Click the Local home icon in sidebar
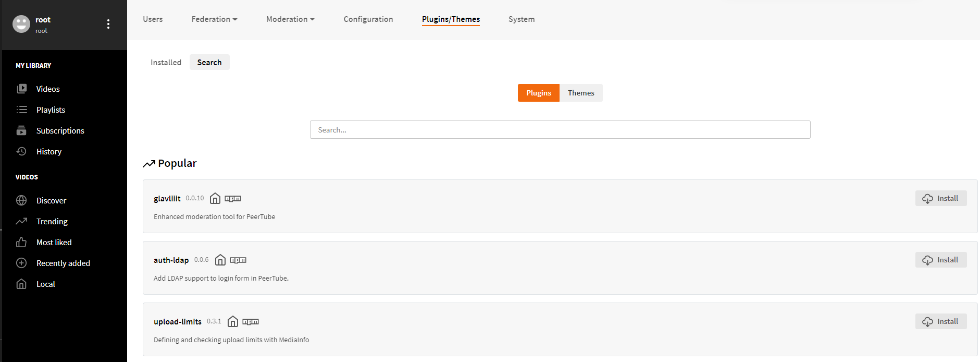Viewport: 980px width, 362px height. click(x=21, y=284)
